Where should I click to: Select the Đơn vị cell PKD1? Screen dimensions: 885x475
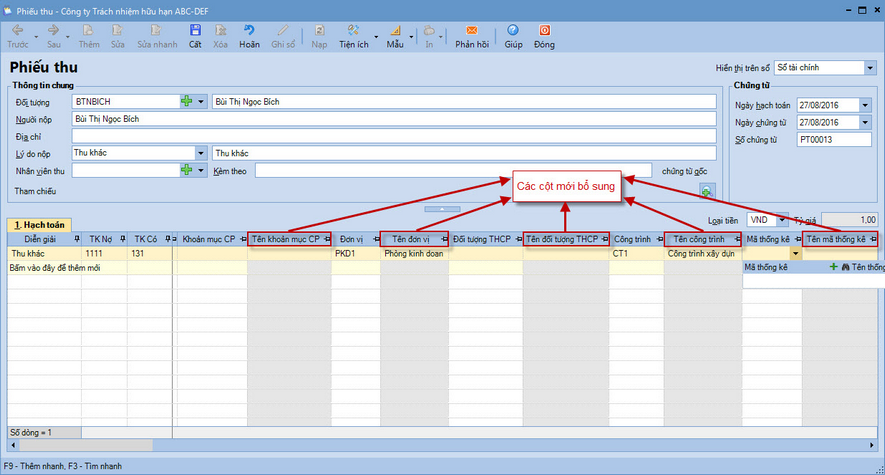click(356, 253)
